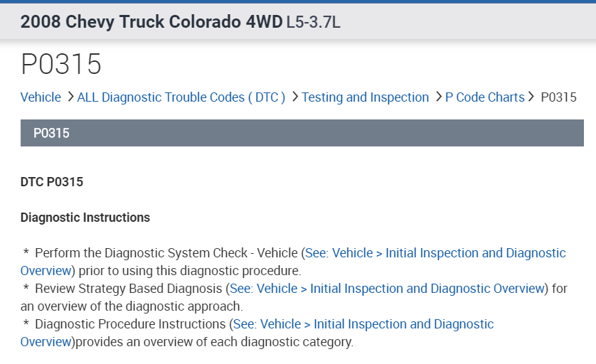The width and height of the screenshot is (596, 364).
Task: Click the bold DTC P0315 text
Action: [x=52, y=182]
